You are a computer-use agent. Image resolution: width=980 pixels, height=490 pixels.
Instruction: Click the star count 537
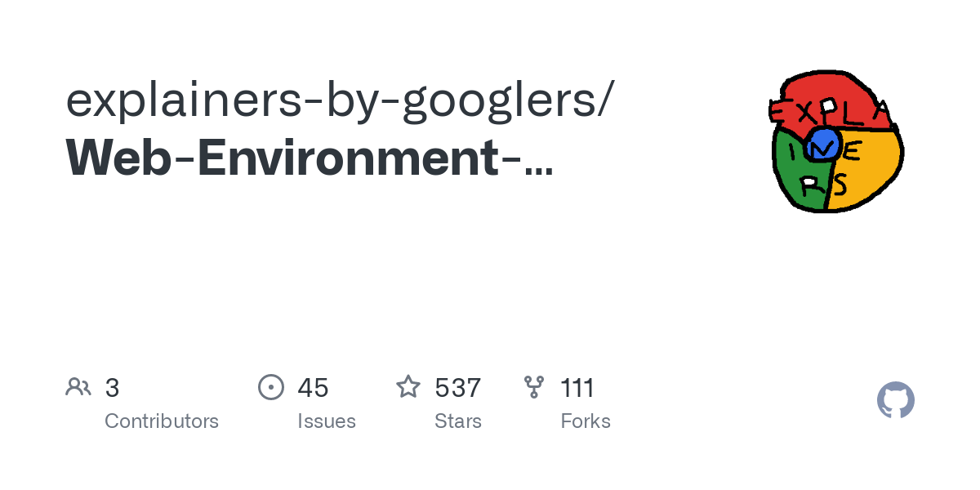click(x=457, y=388)
